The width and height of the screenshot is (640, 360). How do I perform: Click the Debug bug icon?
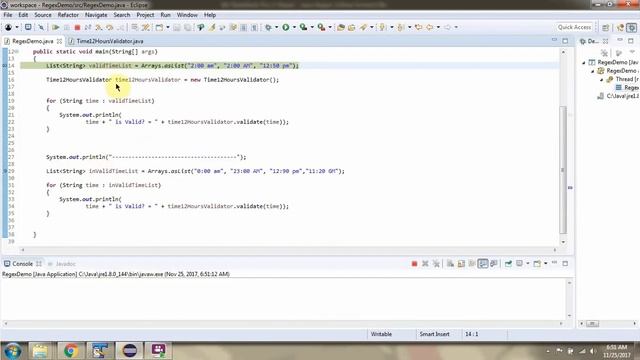(x=268, y=27)
